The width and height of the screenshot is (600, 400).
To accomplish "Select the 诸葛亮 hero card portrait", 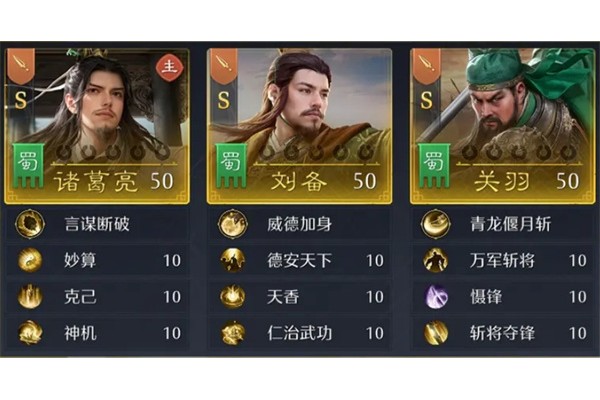I will [97, 126].
